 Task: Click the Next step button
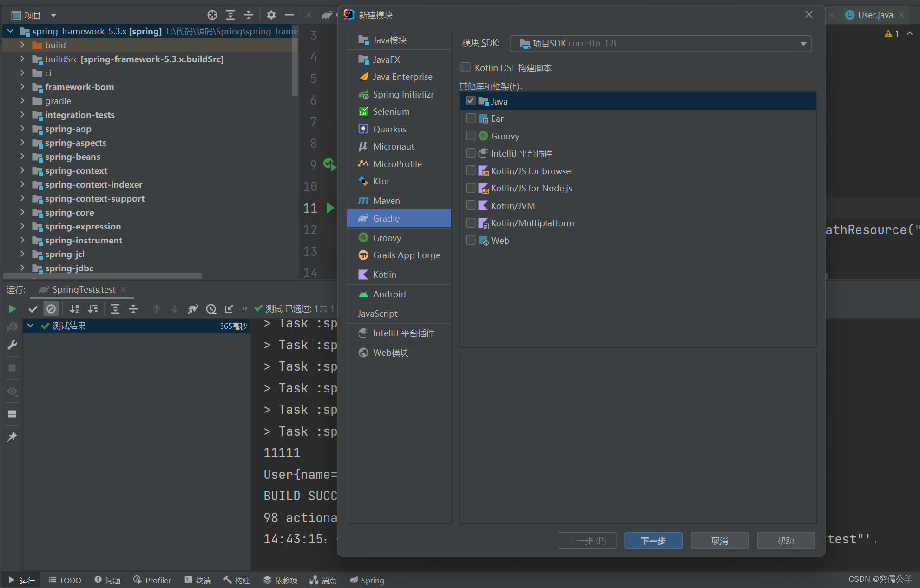pyautogui.click(x=653, y=541)
